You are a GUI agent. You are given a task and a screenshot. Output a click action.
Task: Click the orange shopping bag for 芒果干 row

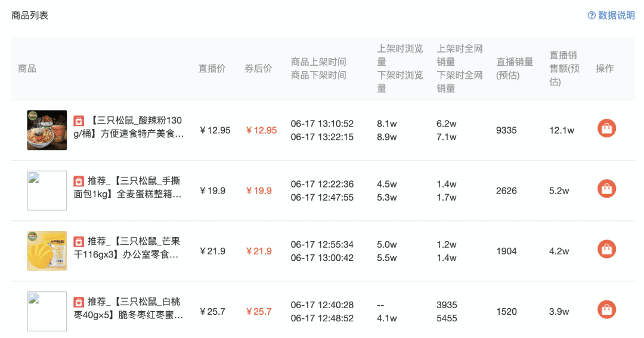(606, 249)
